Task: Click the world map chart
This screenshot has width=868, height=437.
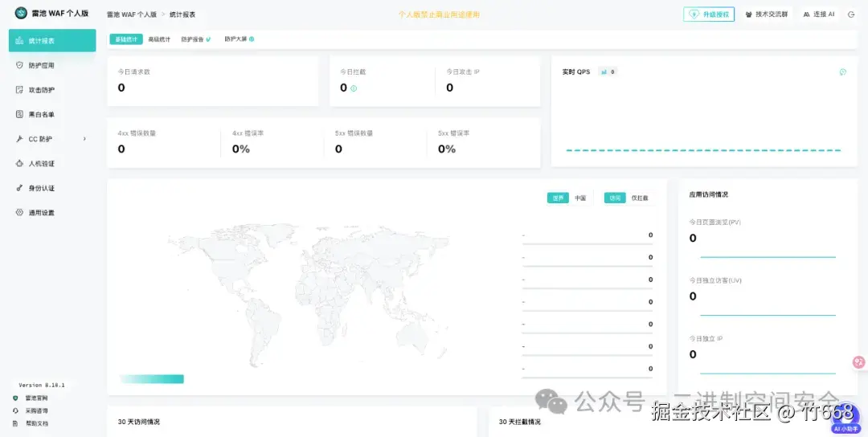Action: [309, 294]
